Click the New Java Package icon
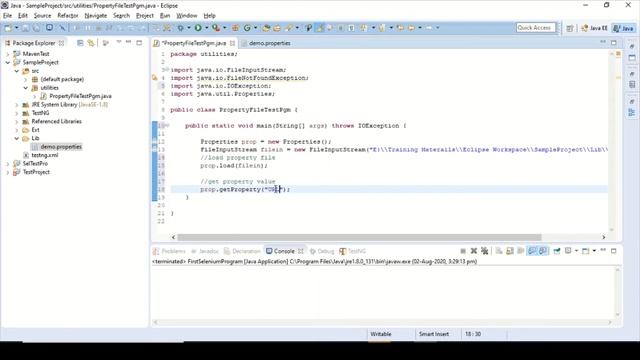 coord(236,28)
